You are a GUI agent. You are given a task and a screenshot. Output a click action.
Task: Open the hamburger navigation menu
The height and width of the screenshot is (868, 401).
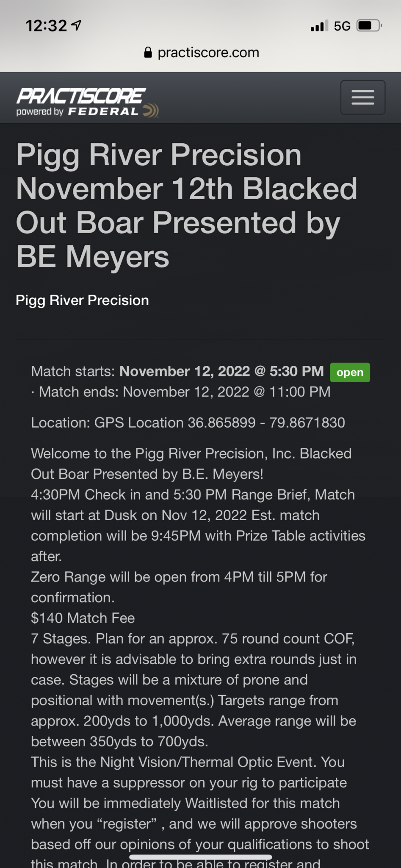pyautogui.click(x=363, y=97)
